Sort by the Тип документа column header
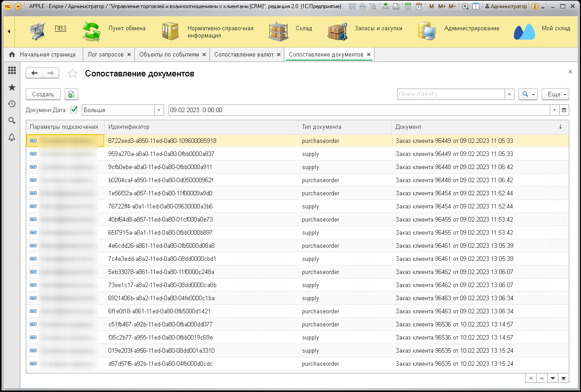The width and height of the screenshot is (581, 392). (x=345, y=127)
